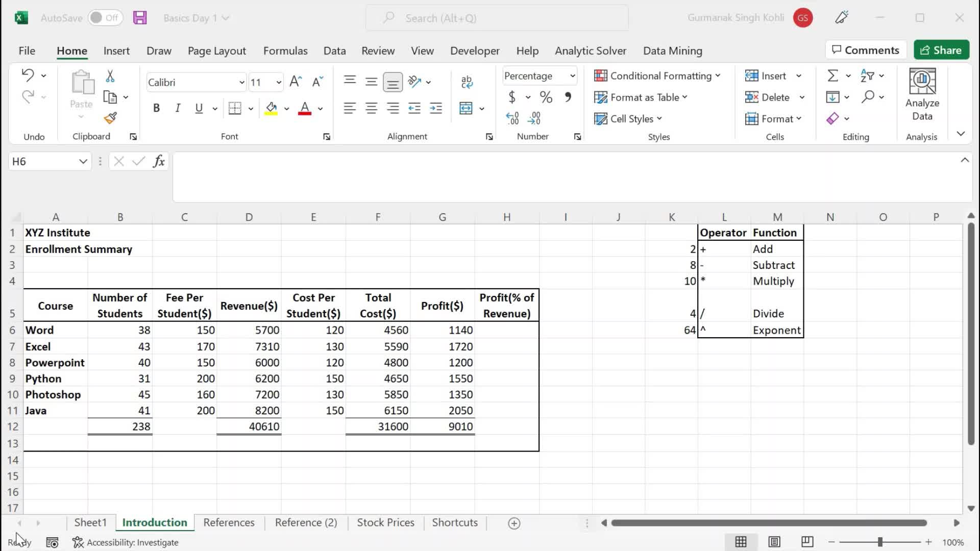Open Analyze Data tool
The width and height of the screenshot is (980, 551).
click(922, 95)
